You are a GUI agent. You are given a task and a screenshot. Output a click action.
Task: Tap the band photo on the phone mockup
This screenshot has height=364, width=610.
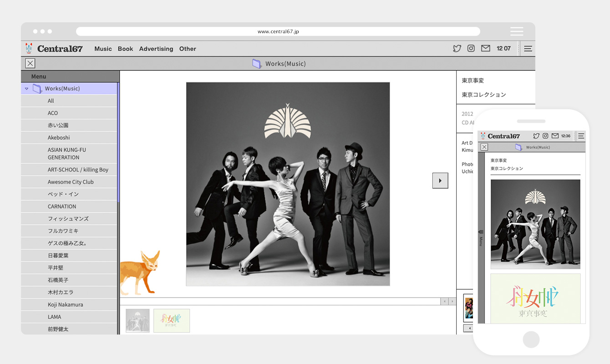[x=535, y=224]
